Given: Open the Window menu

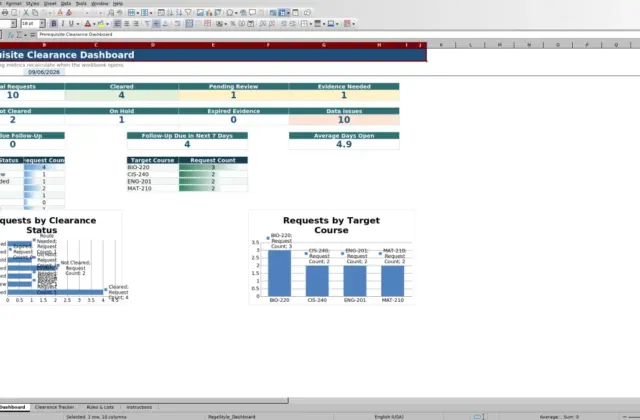Looking at the screenshot, I should tap(100, 3).
